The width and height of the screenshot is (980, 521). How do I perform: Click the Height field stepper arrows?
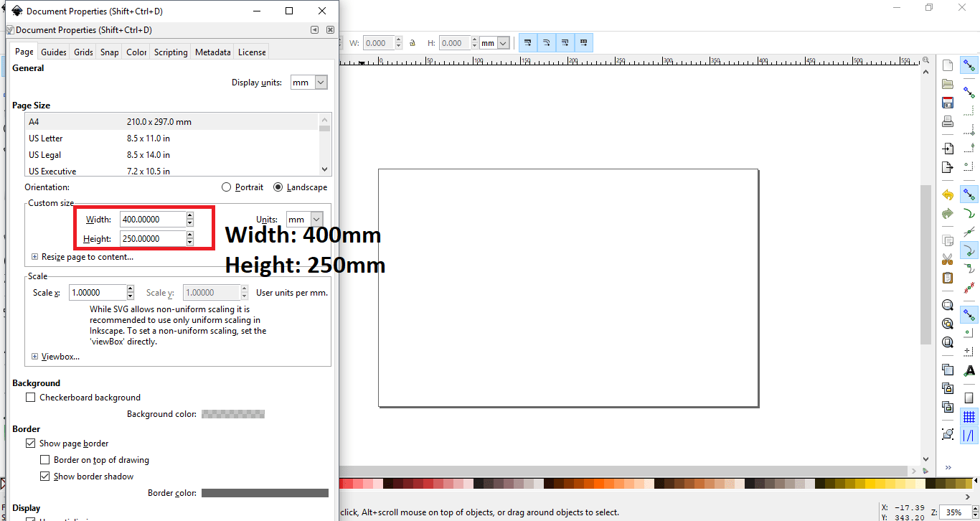click(x=189, y=239)
